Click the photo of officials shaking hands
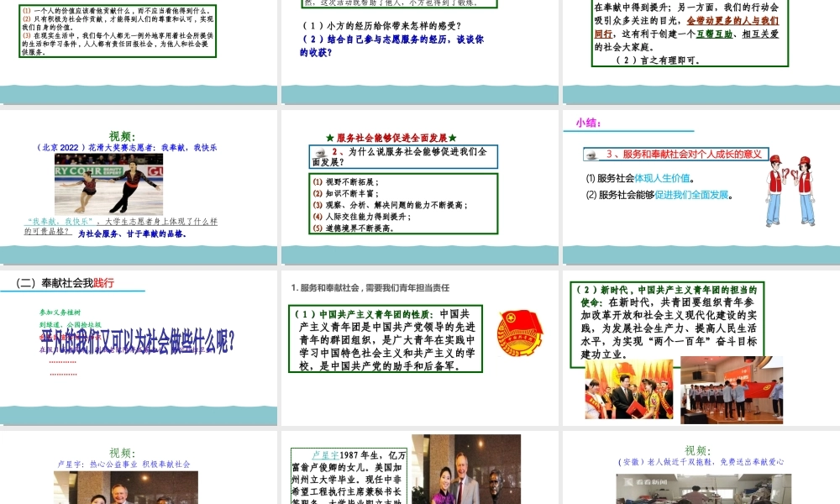Screen dimensions: 840x504 tap(629, 390)
